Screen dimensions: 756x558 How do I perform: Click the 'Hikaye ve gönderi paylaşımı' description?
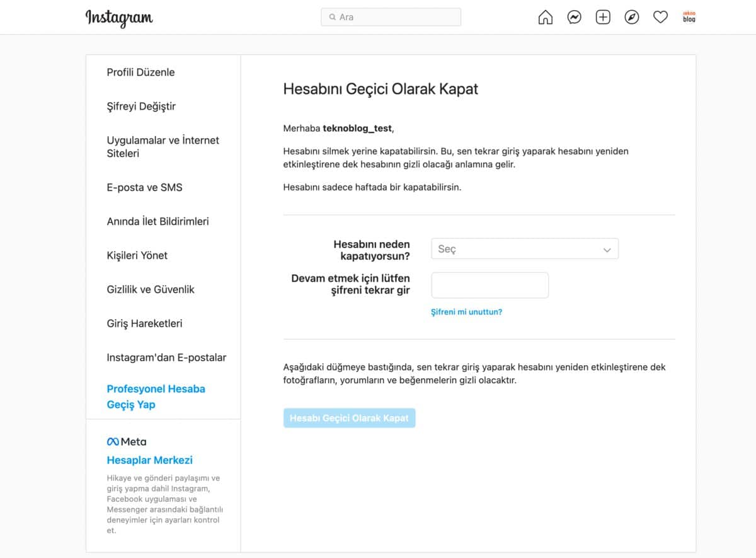pos(164,504)
